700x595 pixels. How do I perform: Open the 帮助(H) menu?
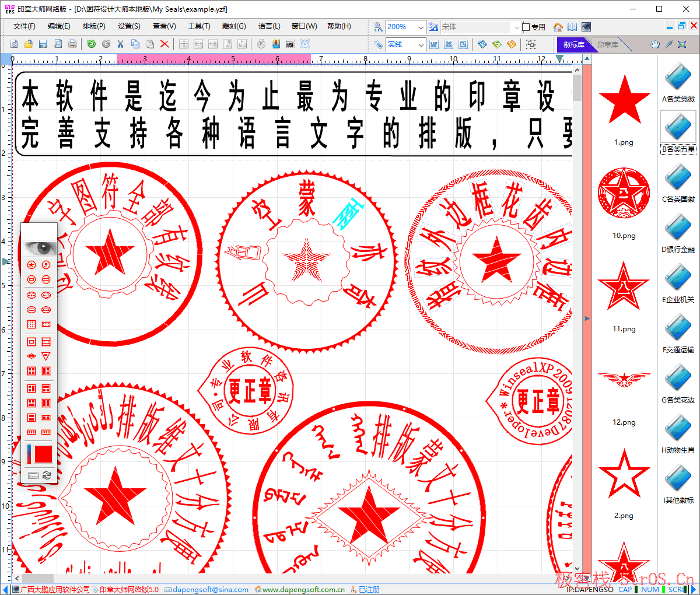pos(339,26)
